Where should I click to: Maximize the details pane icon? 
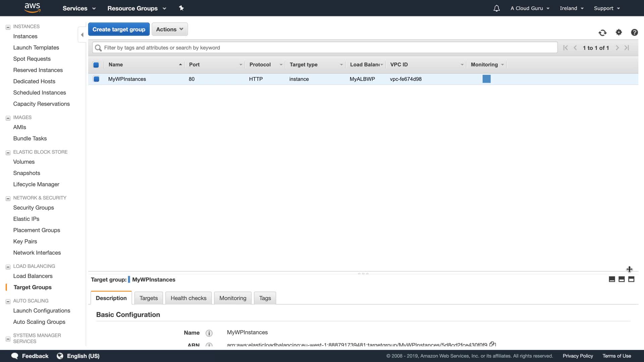631,279
